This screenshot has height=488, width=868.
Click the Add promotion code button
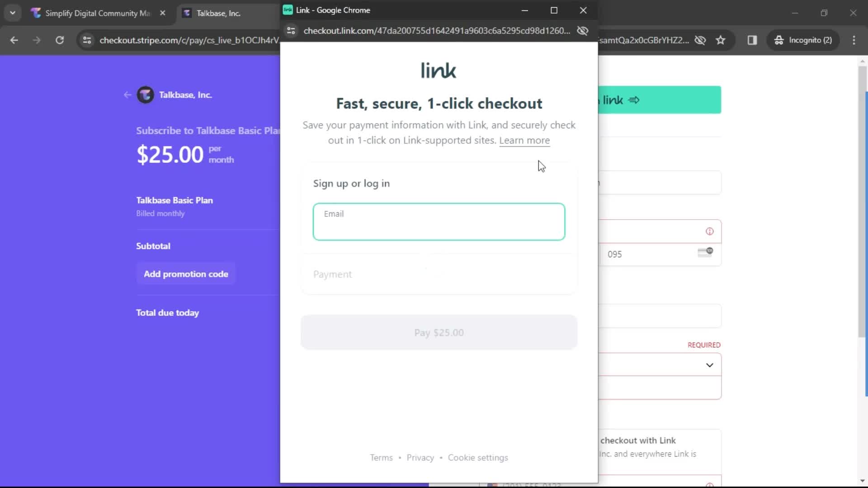[185, 273]
